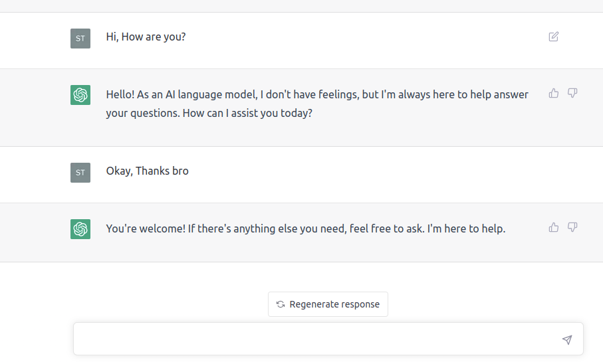603x364 pixels.
Task: Click "How can I assist you today?" line
Action: coord(247,113)
